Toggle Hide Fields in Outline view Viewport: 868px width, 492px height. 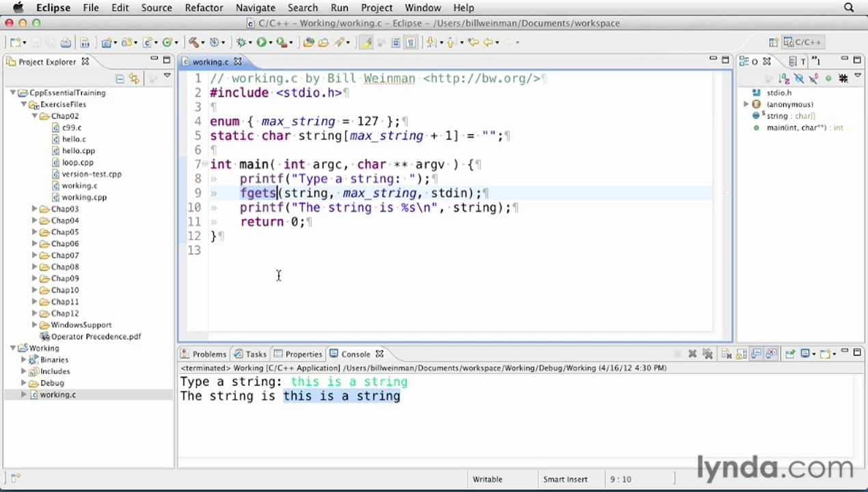(799, 79)
